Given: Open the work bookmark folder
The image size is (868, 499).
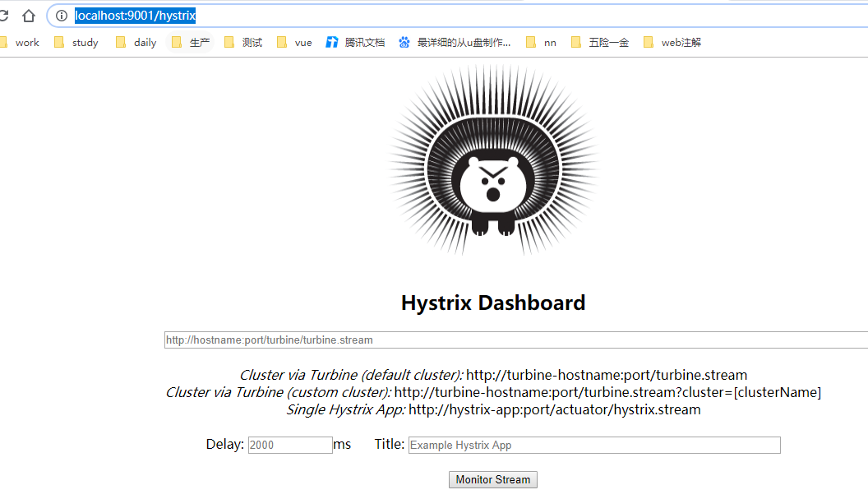Looking at the screenshot, I should (x=21, y=43).
